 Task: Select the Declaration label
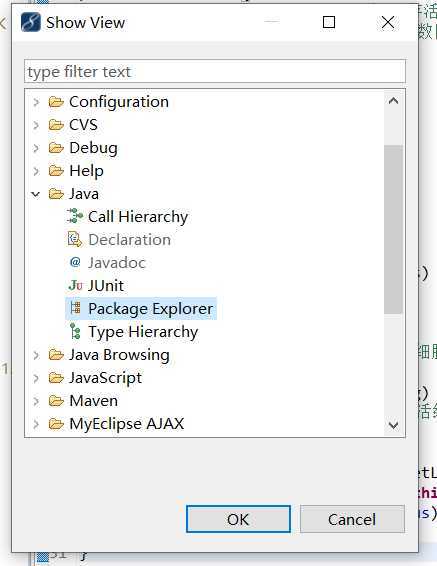point(130,240)
